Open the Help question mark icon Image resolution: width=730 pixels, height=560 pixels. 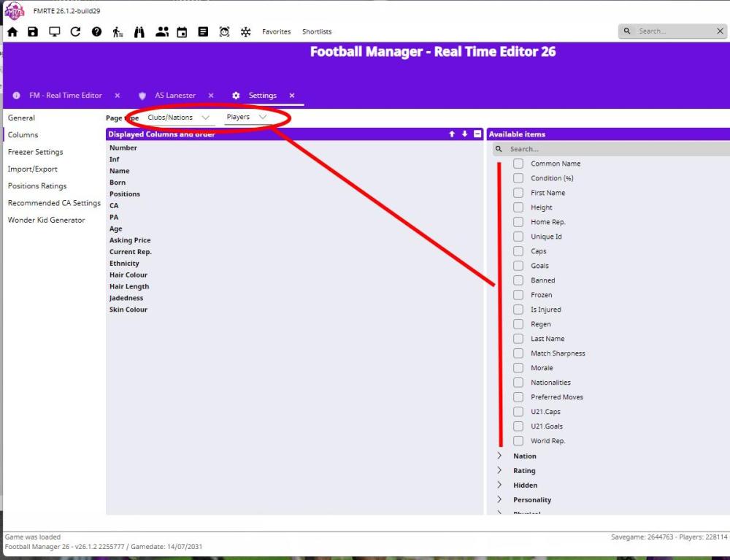[96, 31]
